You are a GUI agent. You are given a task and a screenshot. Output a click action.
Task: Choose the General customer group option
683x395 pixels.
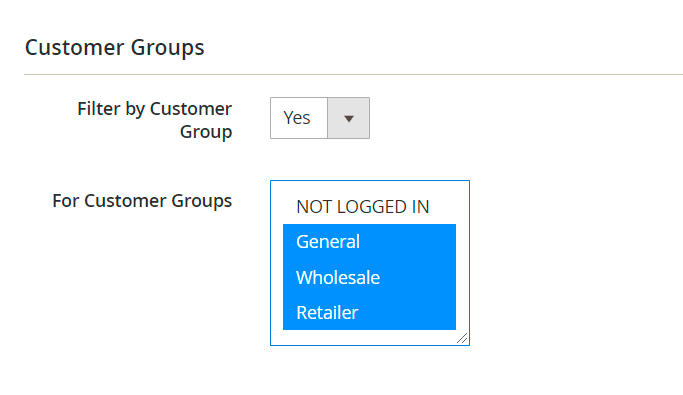coord(369,242)
